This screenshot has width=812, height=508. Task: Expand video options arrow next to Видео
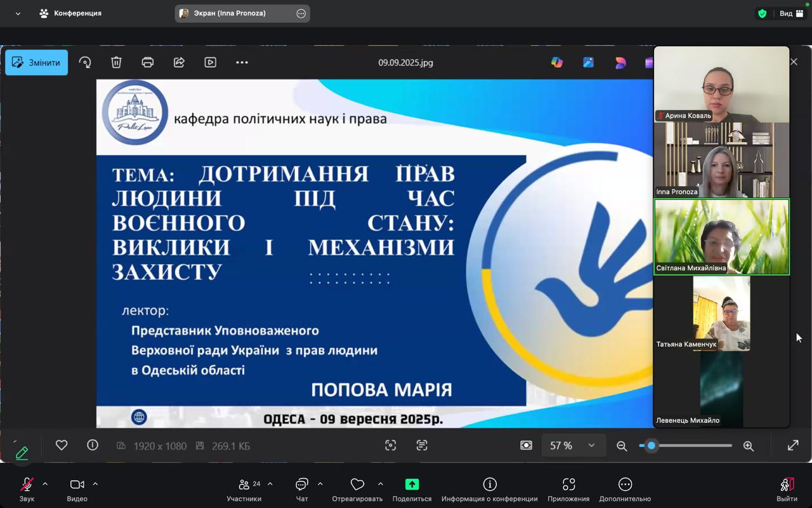95,484
